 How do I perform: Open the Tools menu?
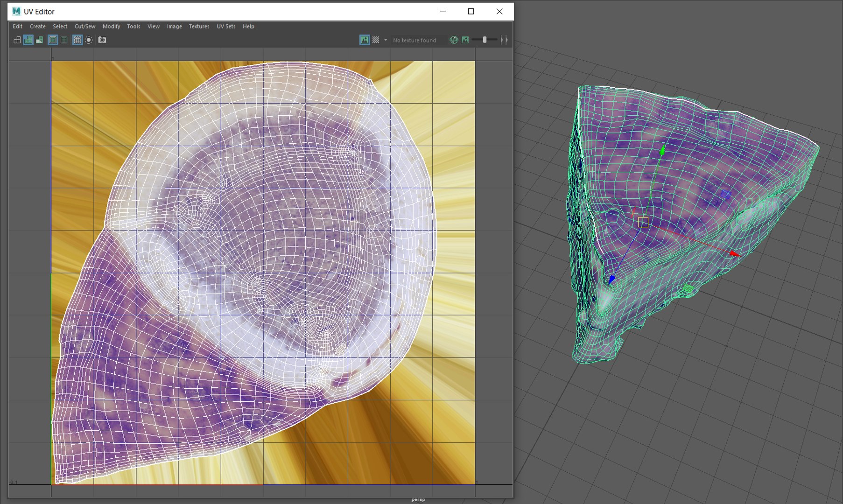[134, 27]
